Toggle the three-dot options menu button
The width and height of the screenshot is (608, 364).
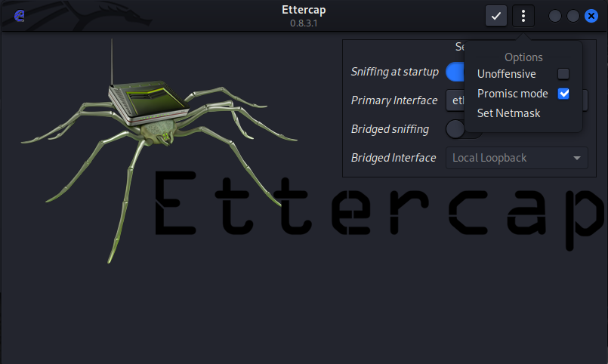click(523, 16)
